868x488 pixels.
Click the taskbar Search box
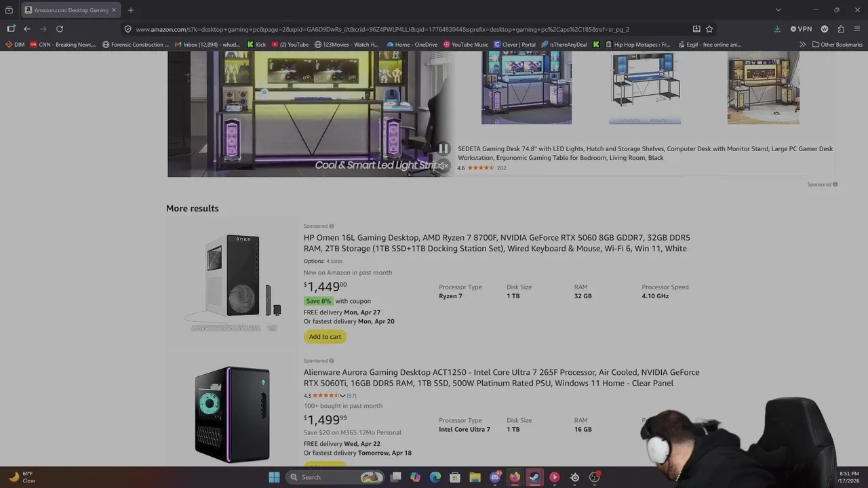click(x=334, y=477)
